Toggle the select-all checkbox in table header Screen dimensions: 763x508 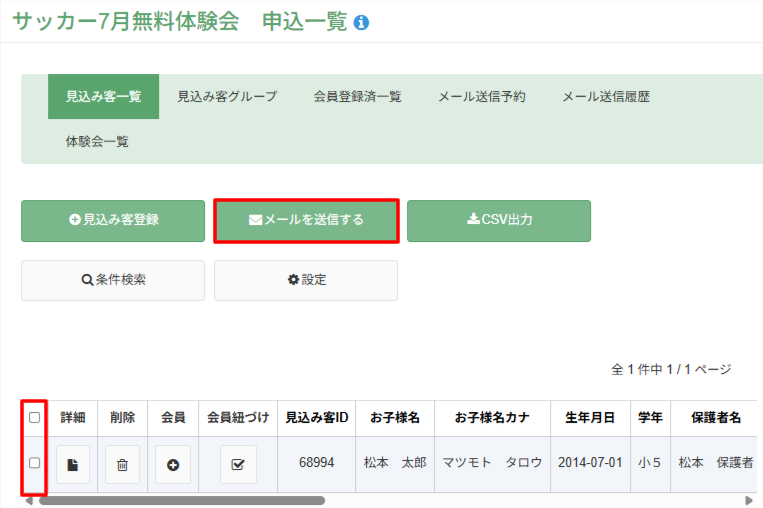tap(35, 417)
